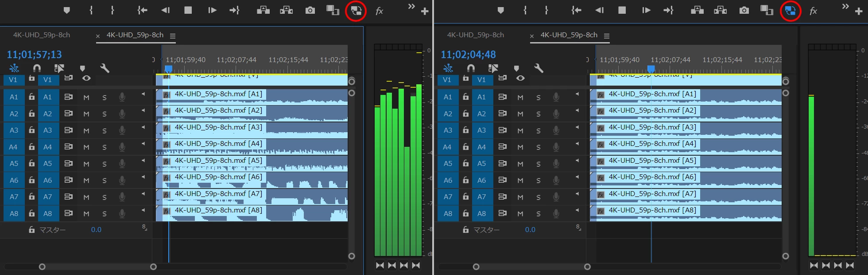This screenshot has width=868, height=275.
Task: Lock the master track in right timeline
Action: [465, 230]
